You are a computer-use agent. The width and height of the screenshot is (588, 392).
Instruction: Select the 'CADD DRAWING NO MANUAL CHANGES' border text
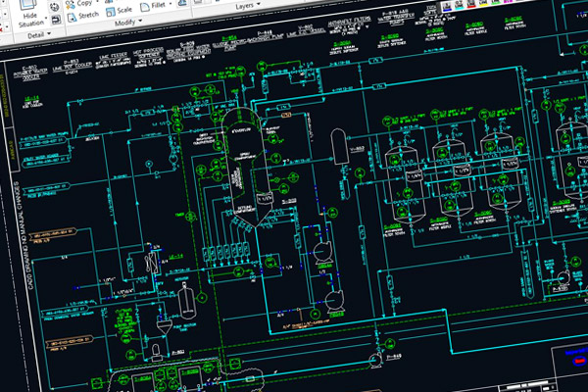click(x=24, y=235)
